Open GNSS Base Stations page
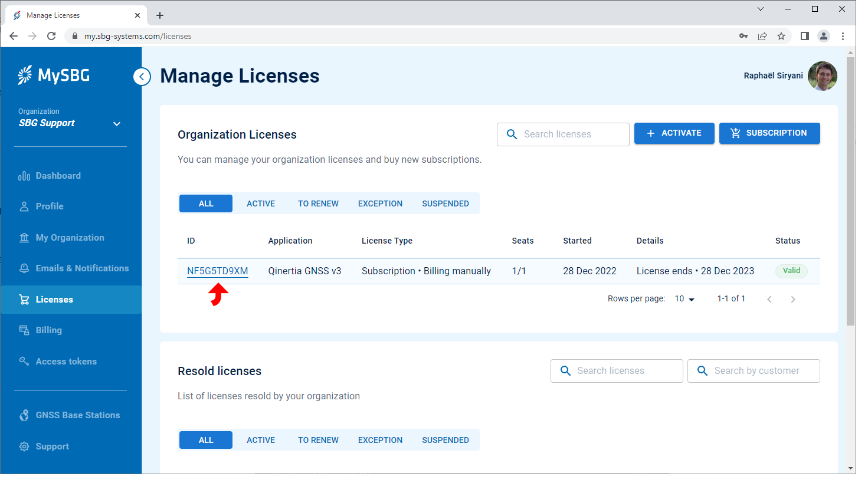 click(77, 415)
